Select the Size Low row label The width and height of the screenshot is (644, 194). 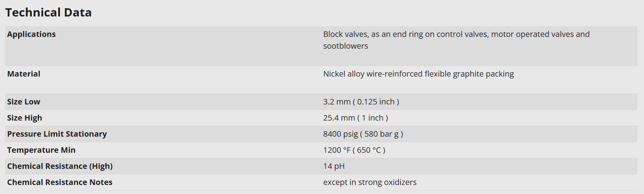click(24, 102)
